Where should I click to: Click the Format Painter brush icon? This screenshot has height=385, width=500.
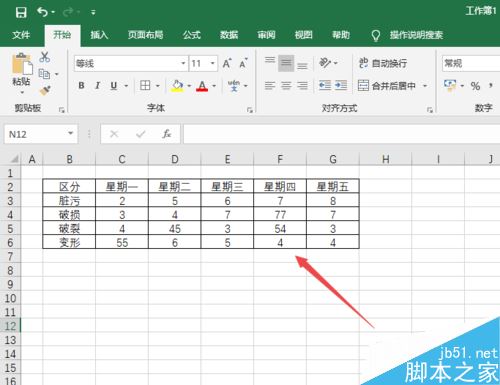pos(45,90)
